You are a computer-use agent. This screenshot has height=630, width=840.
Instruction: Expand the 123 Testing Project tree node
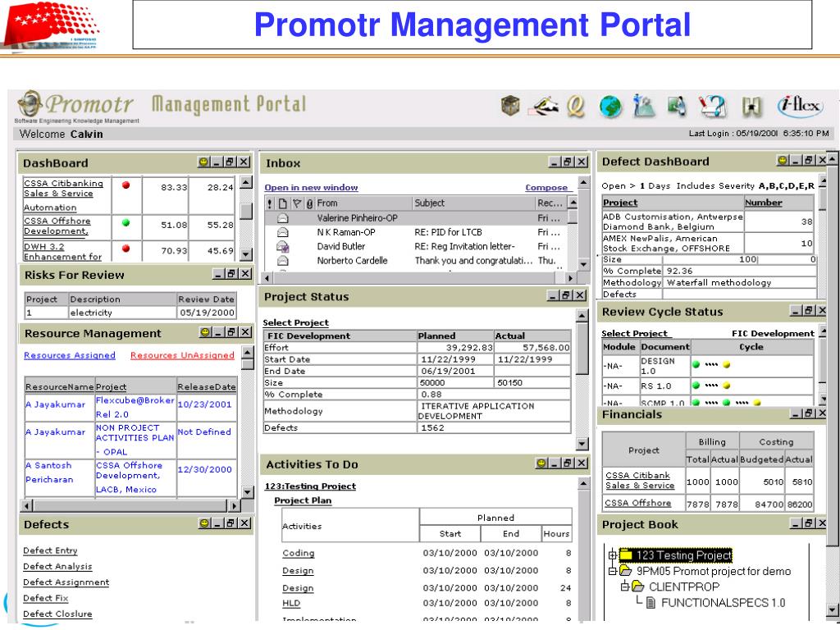pos(613,555)
